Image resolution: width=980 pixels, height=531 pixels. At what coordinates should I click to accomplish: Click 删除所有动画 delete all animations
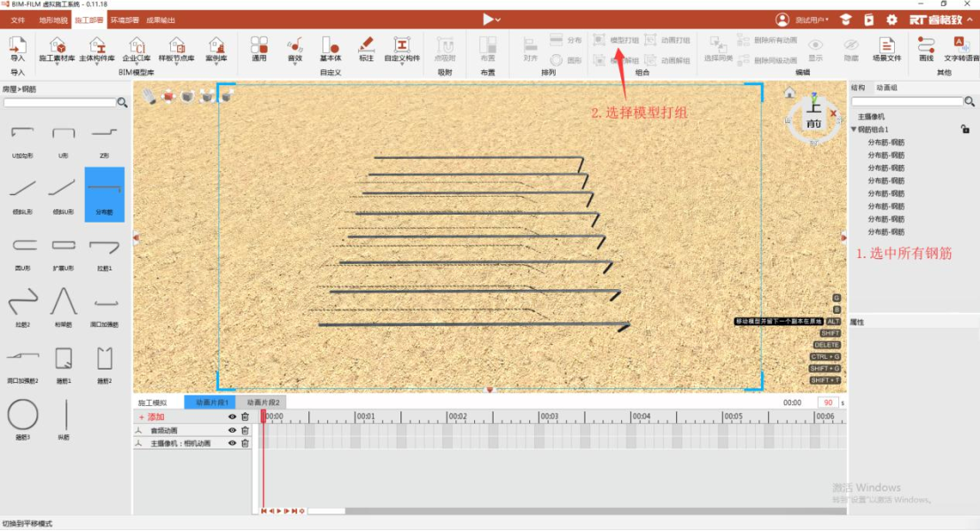(767, 40)
